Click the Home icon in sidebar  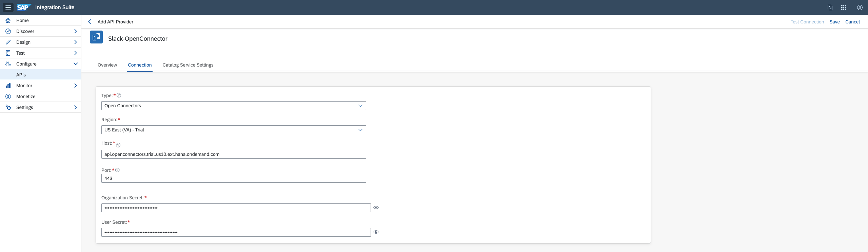tap(8, 20)
